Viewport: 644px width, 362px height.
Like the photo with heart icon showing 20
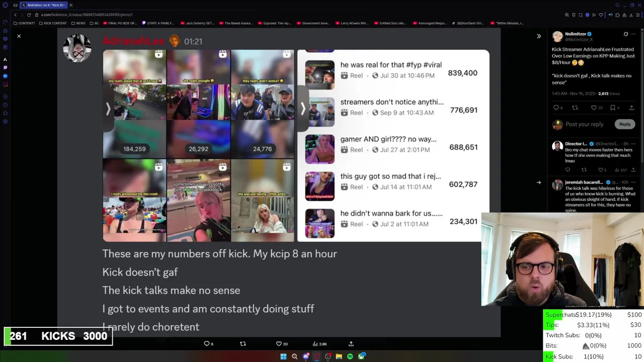[282, 344]
